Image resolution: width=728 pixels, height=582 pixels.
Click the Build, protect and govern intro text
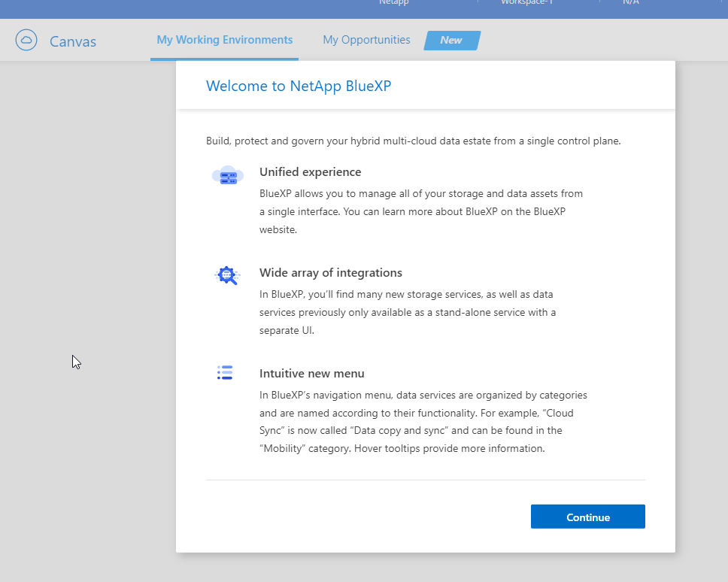pyautogui.click(x=413, y=141)
